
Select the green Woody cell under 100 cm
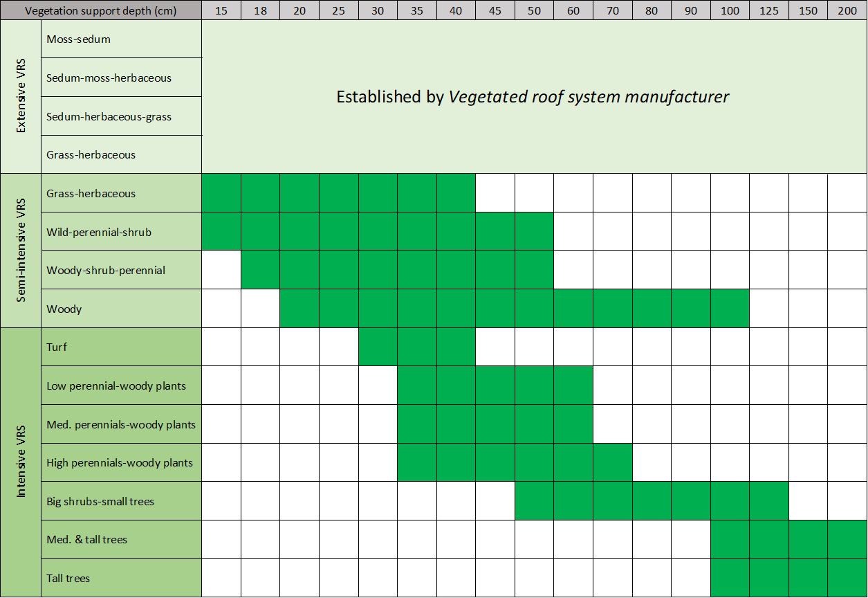pyautogui.click(x=730, y=309)
